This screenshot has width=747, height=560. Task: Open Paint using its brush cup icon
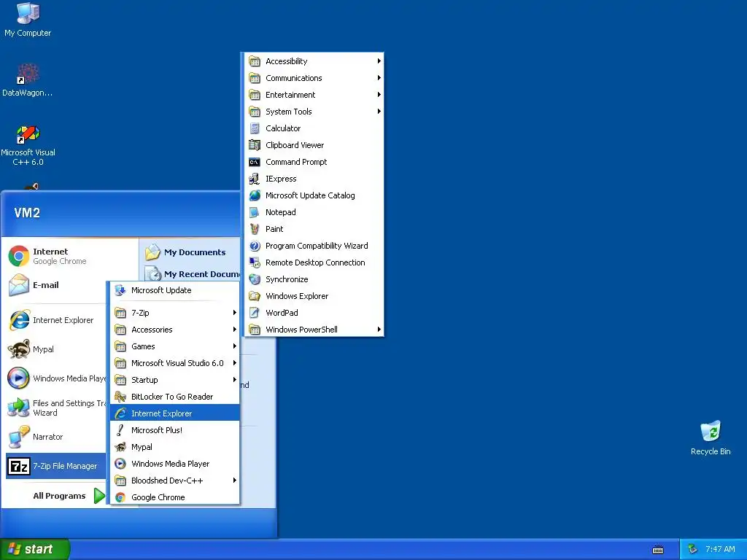coord(255,229)
